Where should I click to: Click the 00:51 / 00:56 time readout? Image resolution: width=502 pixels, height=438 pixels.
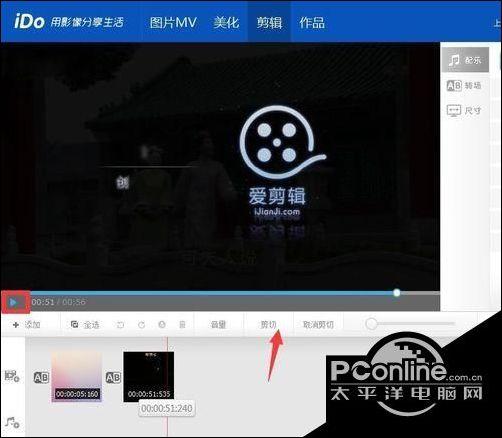tap(58, 302)
